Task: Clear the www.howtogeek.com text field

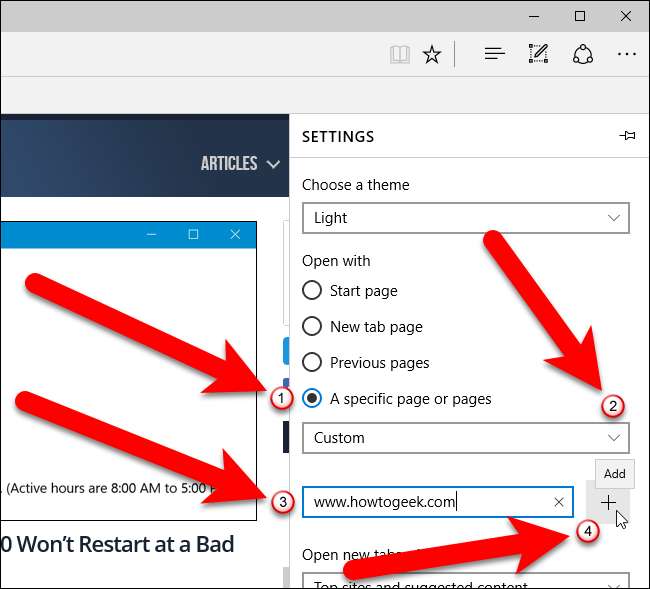Action: pos(559,502)
